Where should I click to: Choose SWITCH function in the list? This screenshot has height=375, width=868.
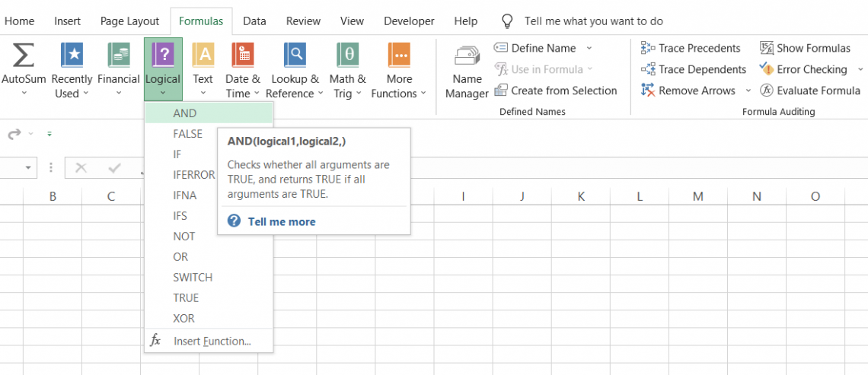tap(193, 278)
